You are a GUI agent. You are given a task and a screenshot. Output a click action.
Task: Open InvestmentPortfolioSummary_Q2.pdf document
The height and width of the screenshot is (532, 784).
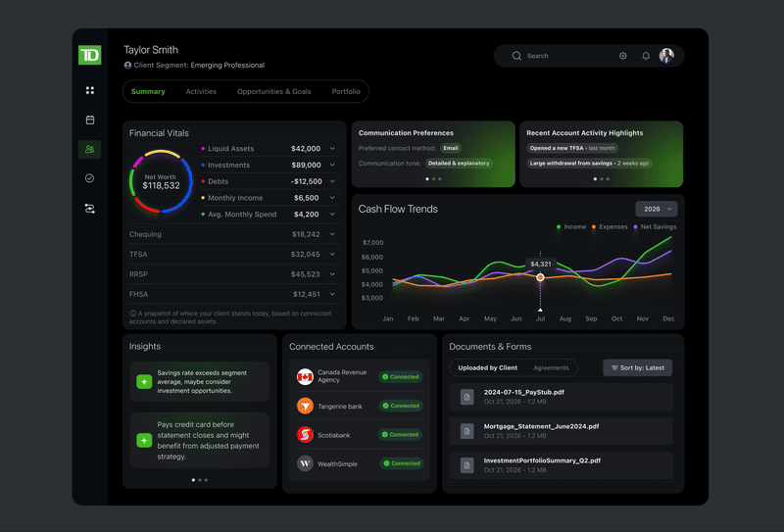click(561, 465)
